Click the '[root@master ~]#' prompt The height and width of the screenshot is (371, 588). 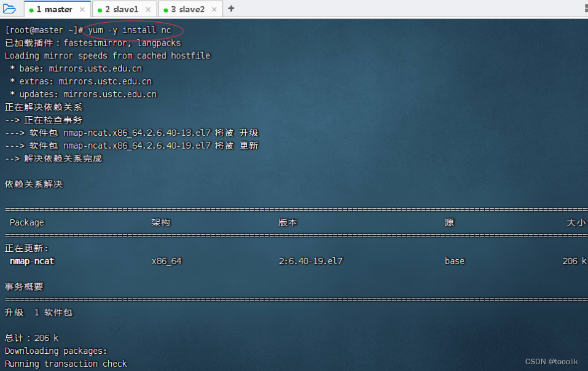pyautogui.click(x=44, y=30)
